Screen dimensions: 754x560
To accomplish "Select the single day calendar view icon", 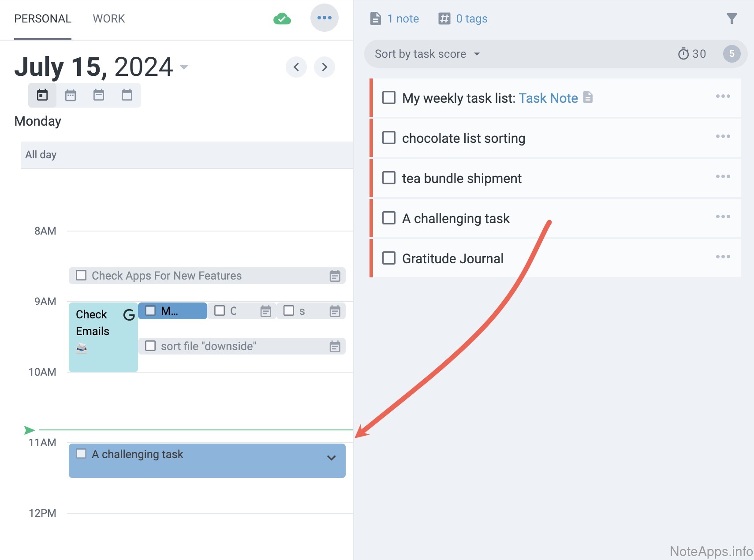I will (42, 95).
